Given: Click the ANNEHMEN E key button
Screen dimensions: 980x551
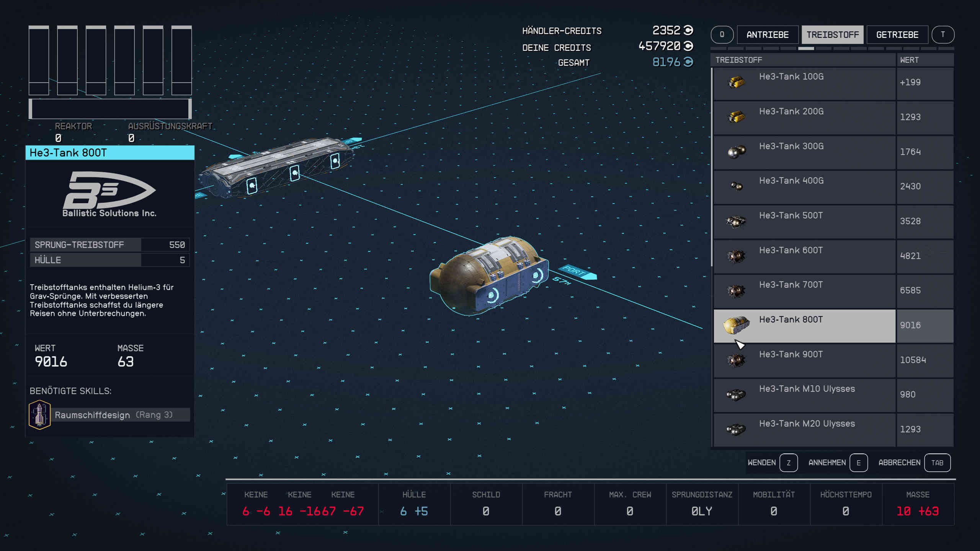Looking at the screenshot, I should (x=858, y=463).
